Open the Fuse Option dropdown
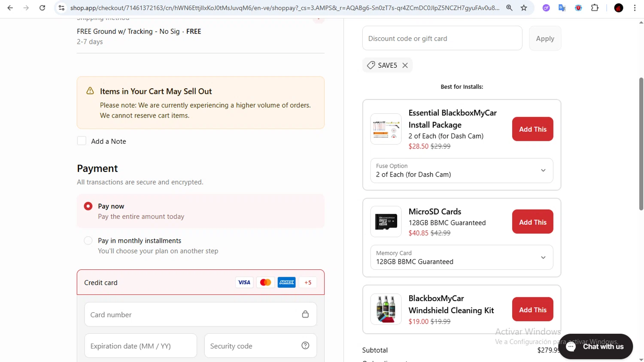 462,171
